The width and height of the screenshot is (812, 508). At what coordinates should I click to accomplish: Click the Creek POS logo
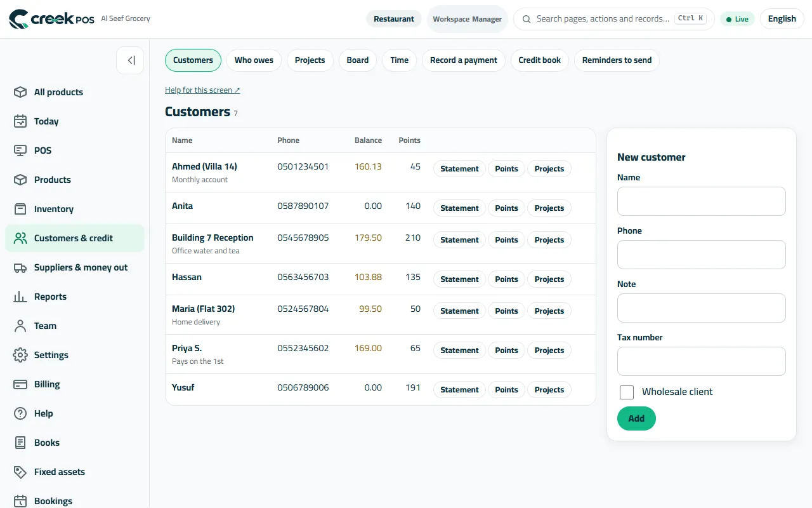coord(51,19)
